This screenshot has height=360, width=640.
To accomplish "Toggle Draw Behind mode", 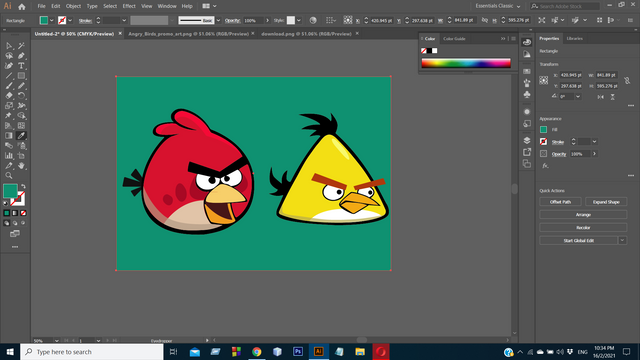I will pyautogui.click(x=15, y=223).
